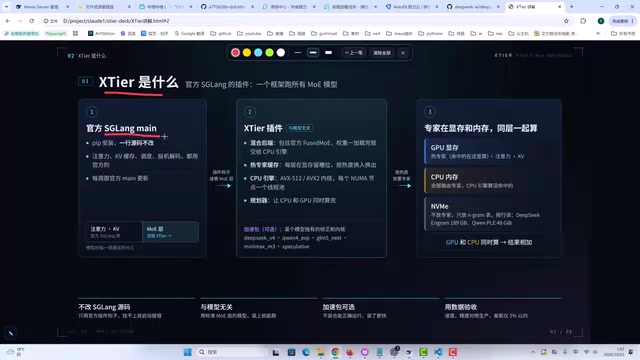Select the blue pen color
640x360 pixels.
coord(258,53)
